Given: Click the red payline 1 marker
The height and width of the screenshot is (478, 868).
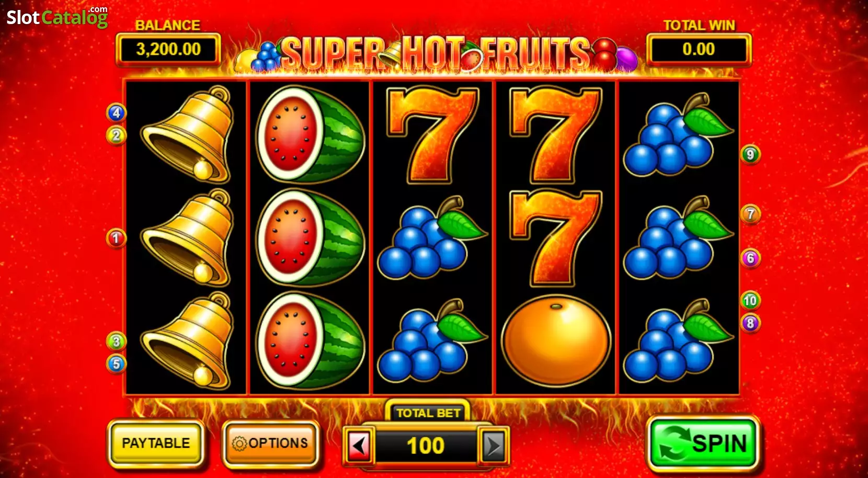Looking at the screenshot, I should 116,238.
